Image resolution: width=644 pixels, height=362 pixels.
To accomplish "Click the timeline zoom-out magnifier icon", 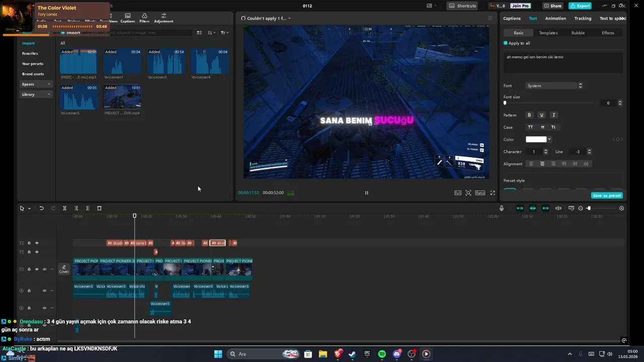I will (581, 208).
